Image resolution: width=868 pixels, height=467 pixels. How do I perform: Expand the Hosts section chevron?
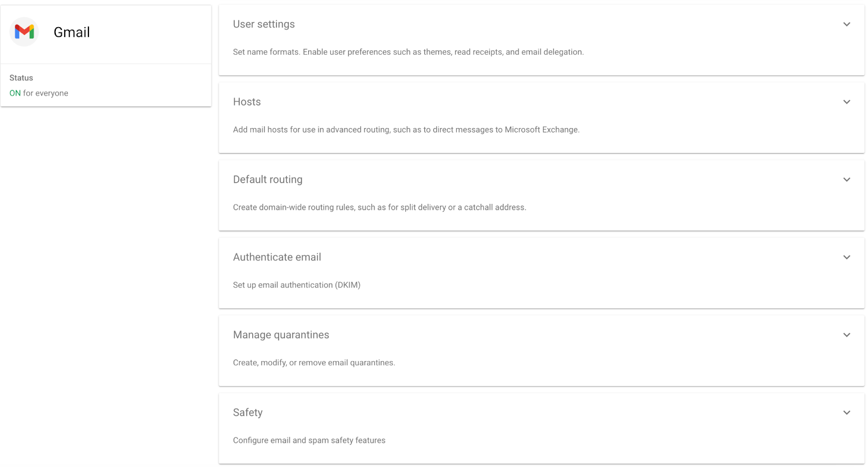coord(846,102)
